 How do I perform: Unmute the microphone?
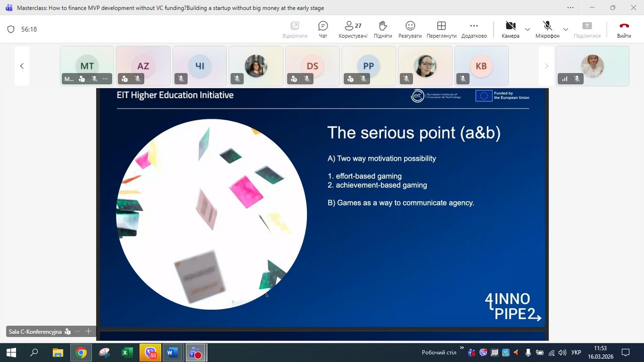(547, 26)
